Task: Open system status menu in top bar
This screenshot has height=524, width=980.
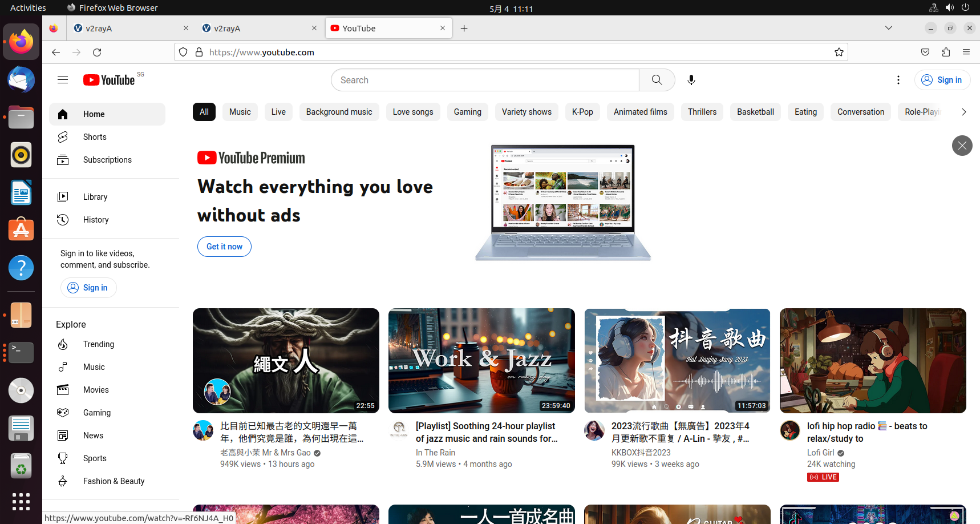Action: pos(949,7)
